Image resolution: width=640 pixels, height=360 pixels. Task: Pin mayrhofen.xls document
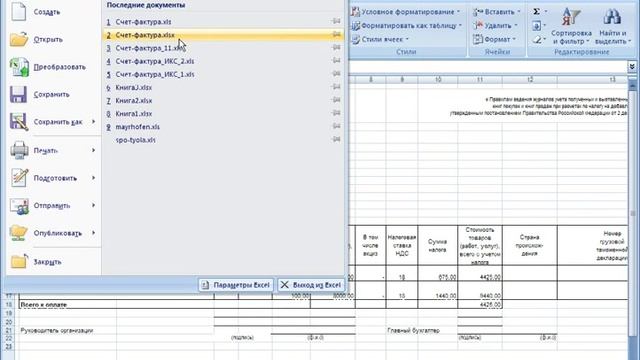tap(336, 127)
